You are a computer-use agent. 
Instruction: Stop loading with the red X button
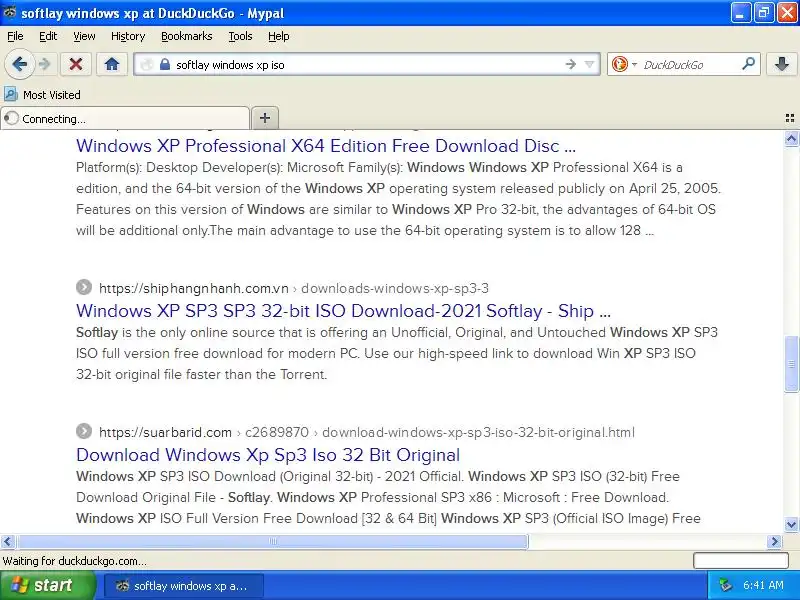tap(76, 64)
